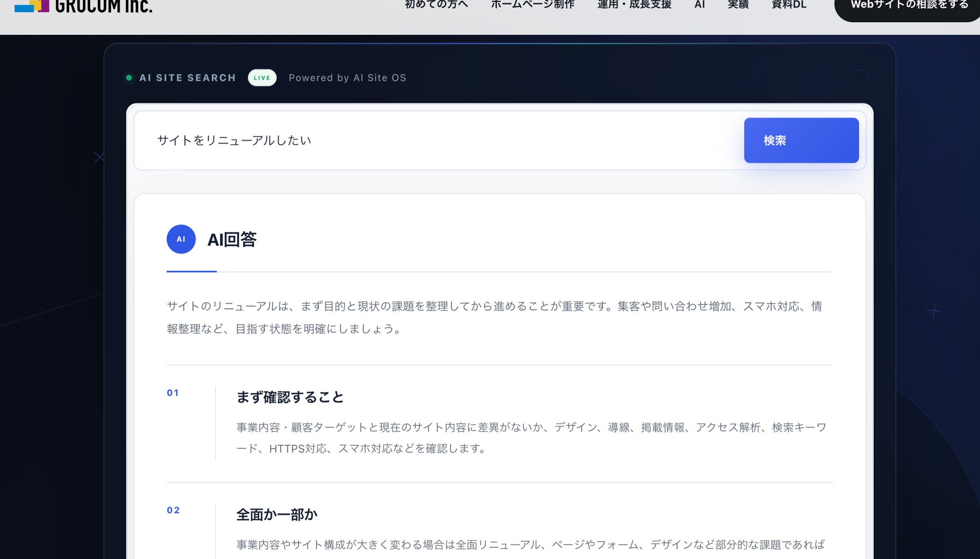Open the ホームページ制作 menu item
Screen dimensions: 980x559
(533, 5)
